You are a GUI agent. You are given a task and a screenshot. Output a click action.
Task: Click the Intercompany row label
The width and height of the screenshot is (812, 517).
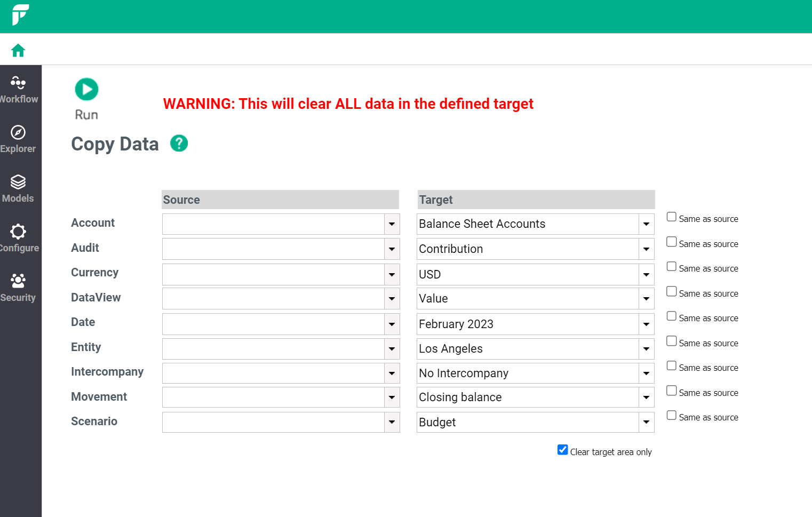pyautogui.click(x=107, y=372)
